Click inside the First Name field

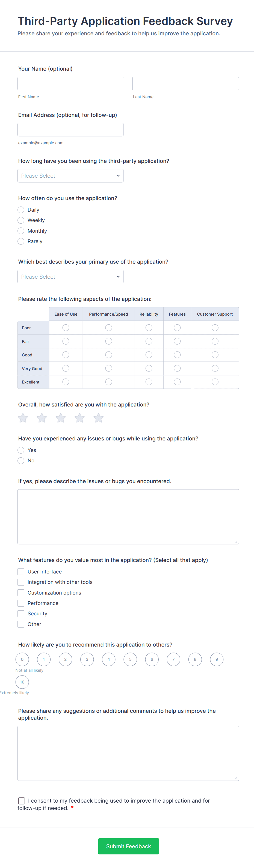tap(70, 83)
